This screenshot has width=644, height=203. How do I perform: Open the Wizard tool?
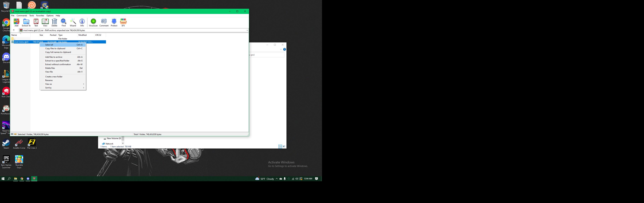(73, 22)
